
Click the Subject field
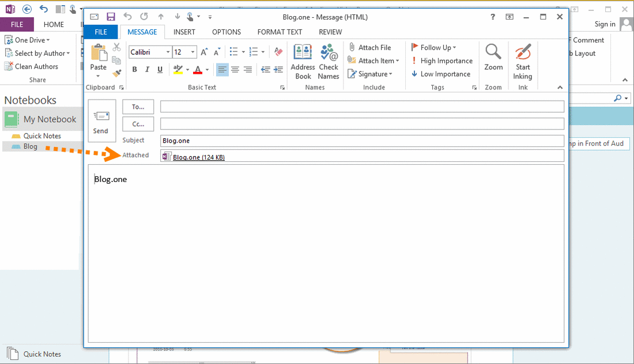click(x=362, y=141)
